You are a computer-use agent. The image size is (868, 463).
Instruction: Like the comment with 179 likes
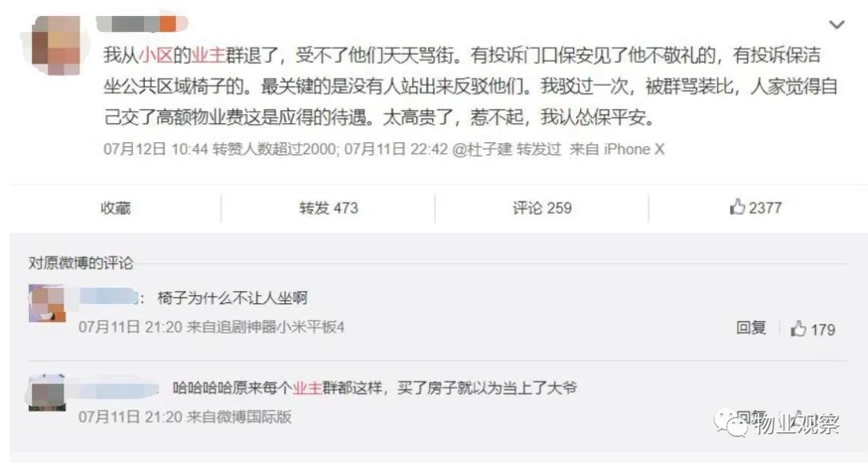(x=813, y=329)
